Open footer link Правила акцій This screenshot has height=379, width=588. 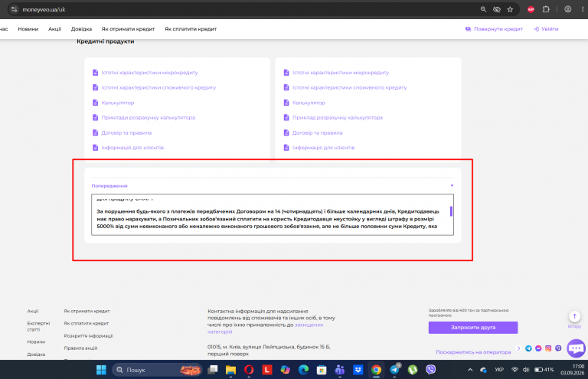[80, 348]
